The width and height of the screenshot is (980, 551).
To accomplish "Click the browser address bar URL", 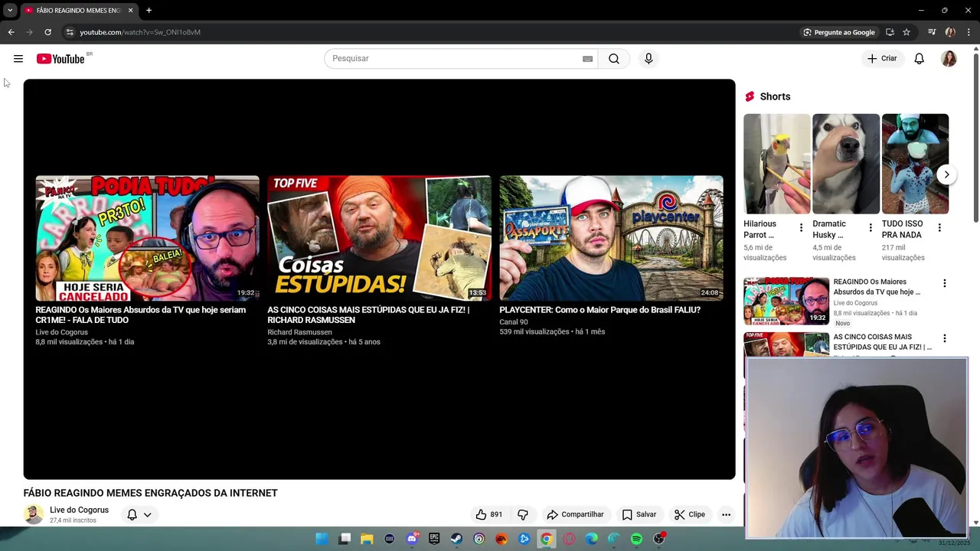I will point(140,32).
